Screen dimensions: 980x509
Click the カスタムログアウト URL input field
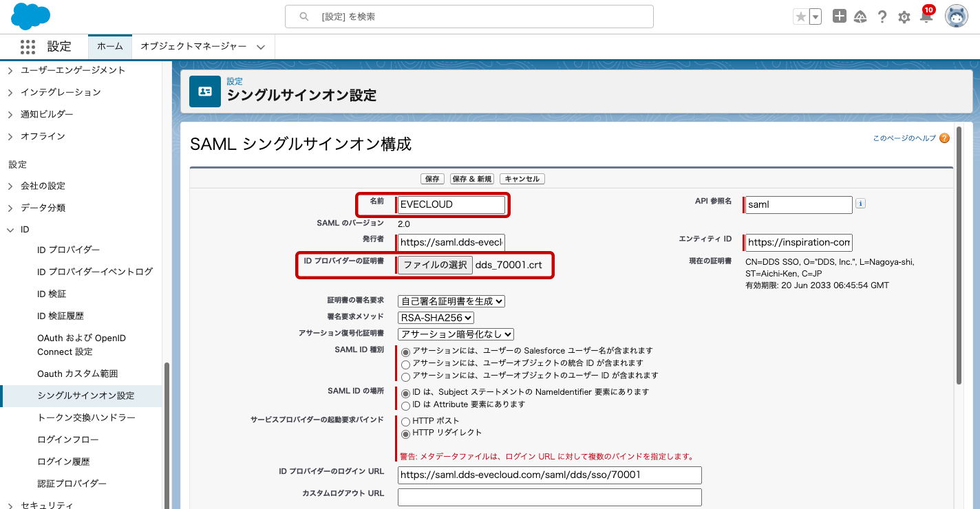coord(549,497)
